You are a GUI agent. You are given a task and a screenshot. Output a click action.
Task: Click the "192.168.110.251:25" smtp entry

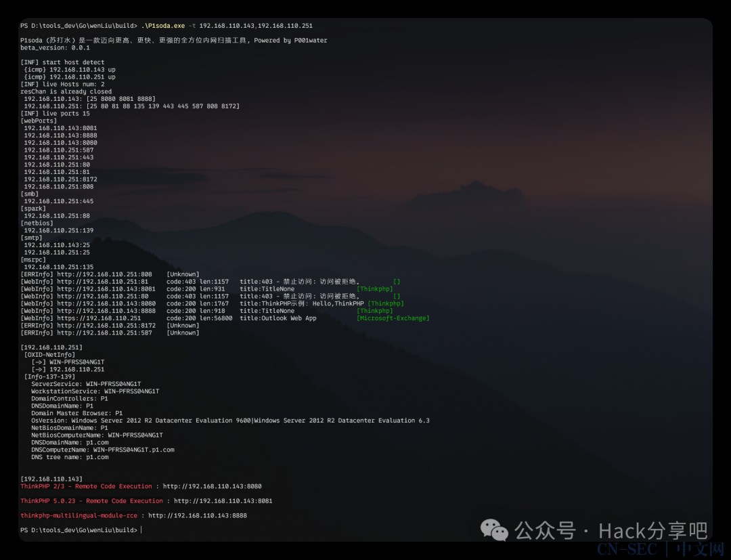point(57,253)
